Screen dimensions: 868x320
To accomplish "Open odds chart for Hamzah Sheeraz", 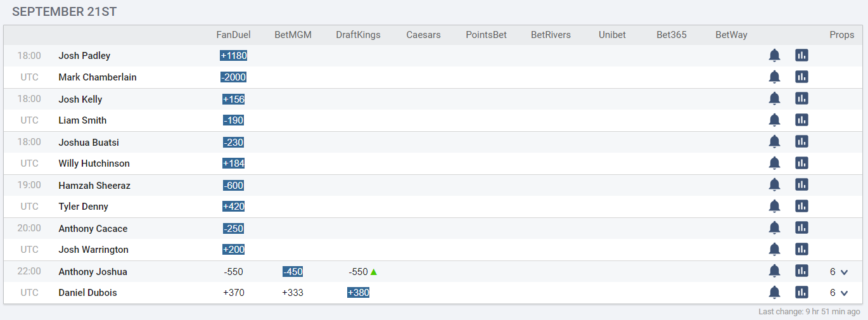I will [x=801, y=185].
